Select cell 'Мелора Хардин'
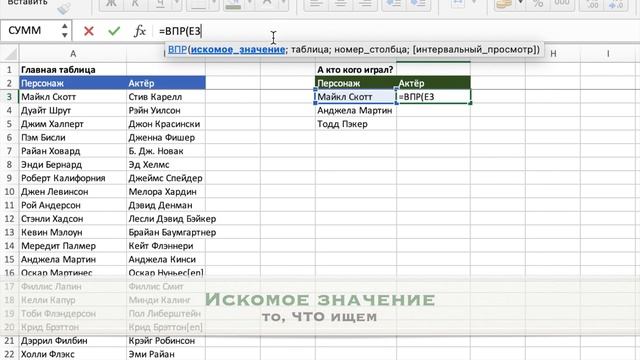This screenshot has height=360, width=640. (166, 191)
